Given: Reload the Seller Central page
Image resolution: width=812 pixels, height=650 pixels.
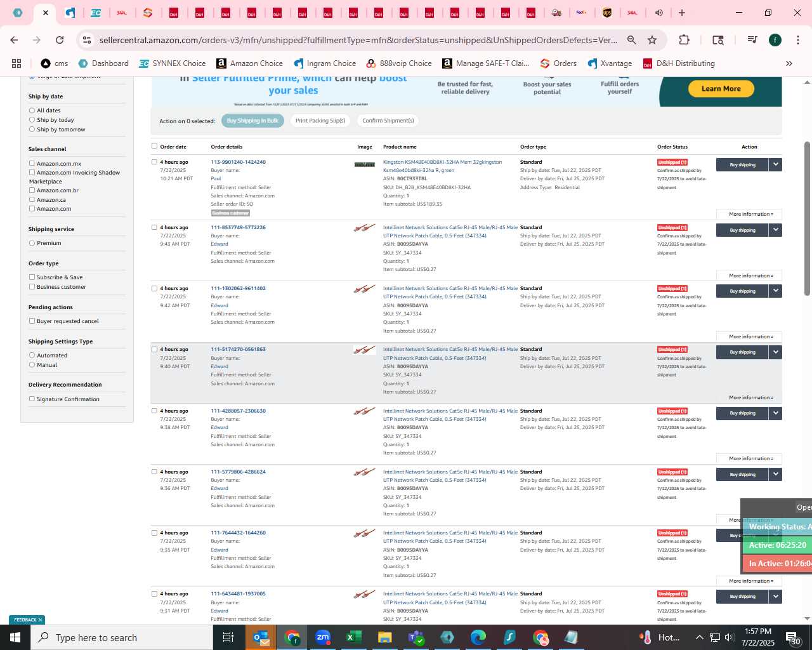Looking at the screenshot, I should (x=60, y=40).
